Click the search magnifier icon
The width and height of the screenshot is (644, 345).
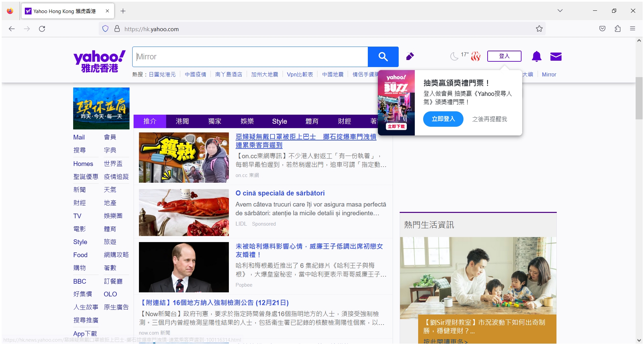click(383, 57)
